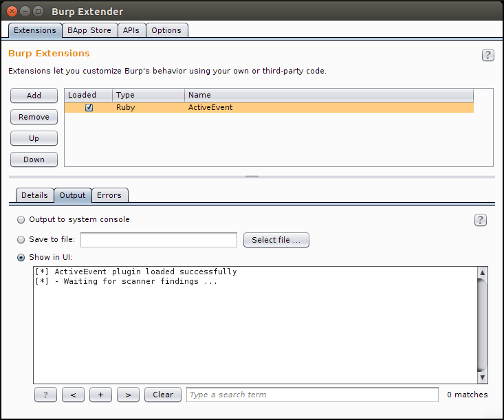The width and height of the screenshot is (504, 420).
Task: Click the Select file button
Action: coord(276,240)
